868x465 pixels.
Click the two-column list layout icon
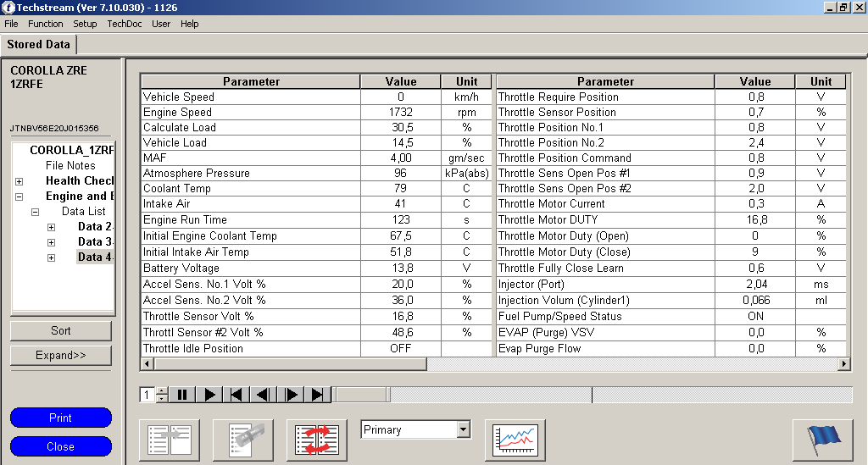[169, 440]
